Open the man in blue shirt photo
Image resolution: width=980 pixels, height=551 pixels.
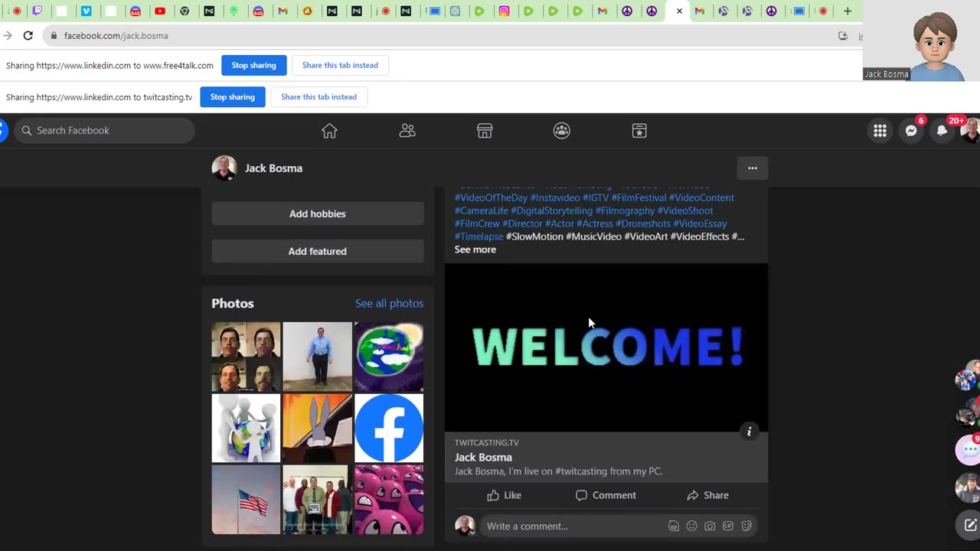[318, 357]
